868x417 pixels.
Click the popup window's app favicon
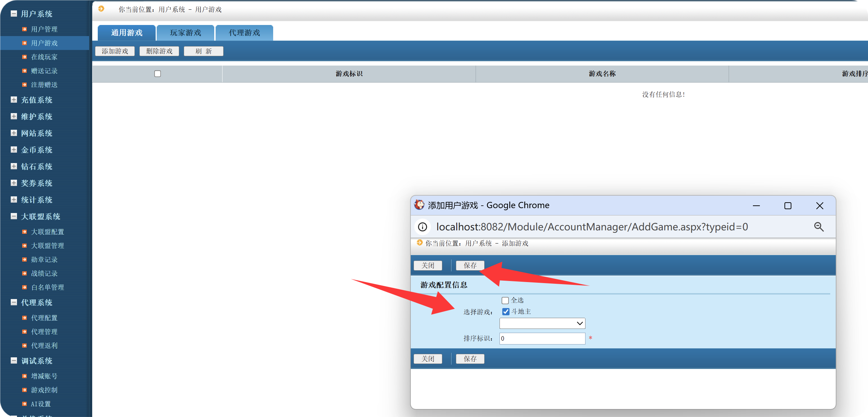tap(419, 205)
